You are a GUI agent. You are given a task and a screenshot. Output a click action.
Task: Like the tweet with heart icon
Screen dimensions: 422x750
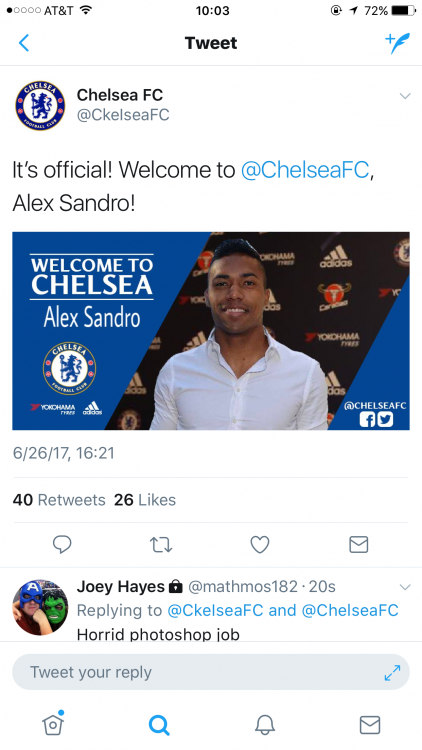(260, 544)
